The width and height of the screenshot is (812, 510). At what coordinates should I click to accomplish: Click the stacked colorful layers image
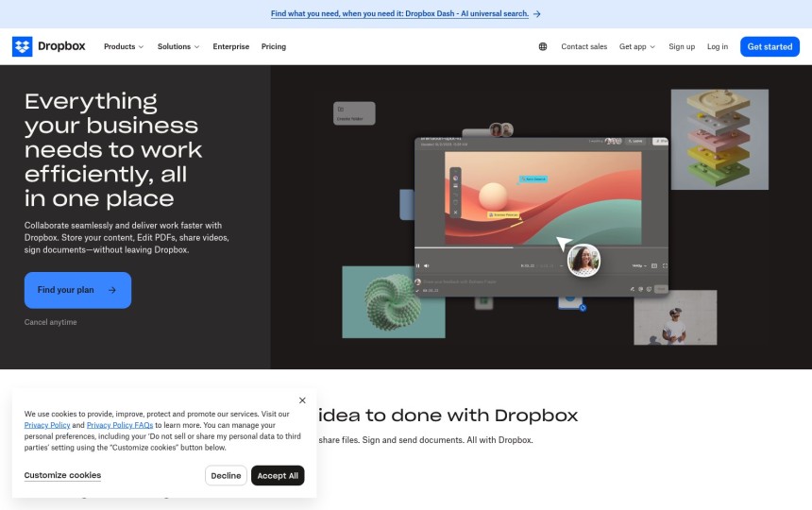[x=719, y=139]
